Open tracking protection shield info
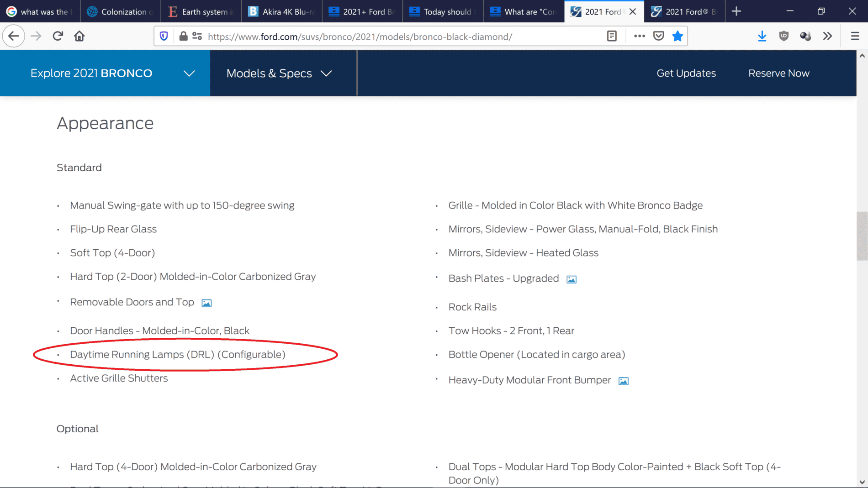The height and width of the screenshot is (488, 868). [164, 36]
